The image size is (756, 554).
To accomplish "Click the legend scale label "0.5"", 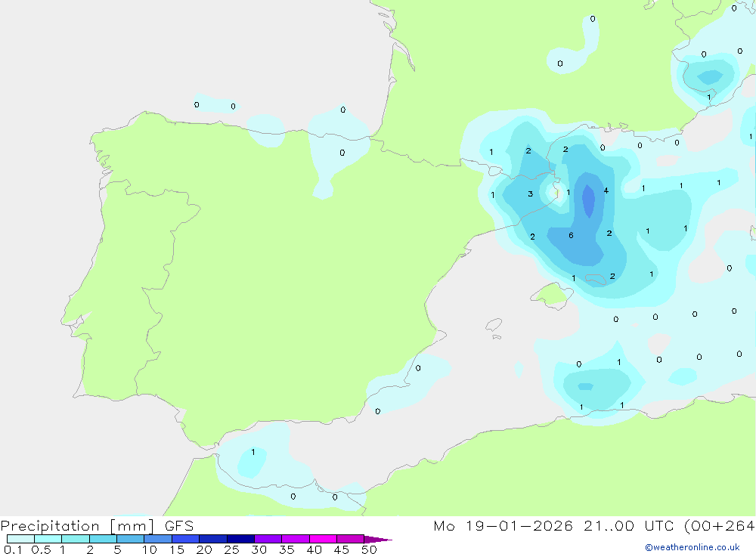I will pos(41,549).
